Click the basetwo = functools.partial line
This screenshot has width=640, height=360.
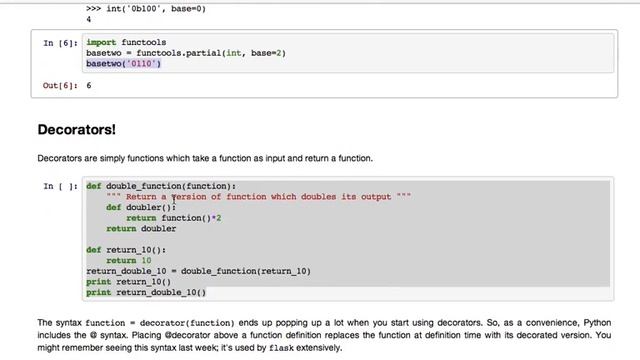pos(186,53)
